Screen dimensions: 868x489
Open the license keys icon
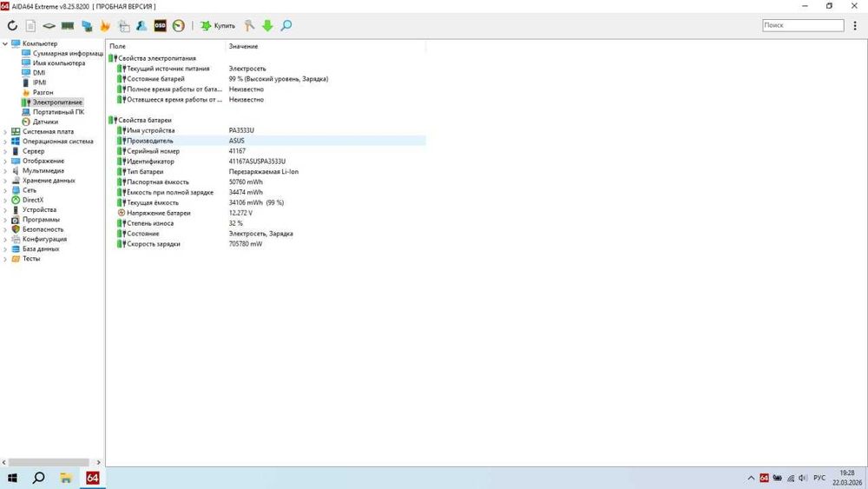[x=250, y=25]
